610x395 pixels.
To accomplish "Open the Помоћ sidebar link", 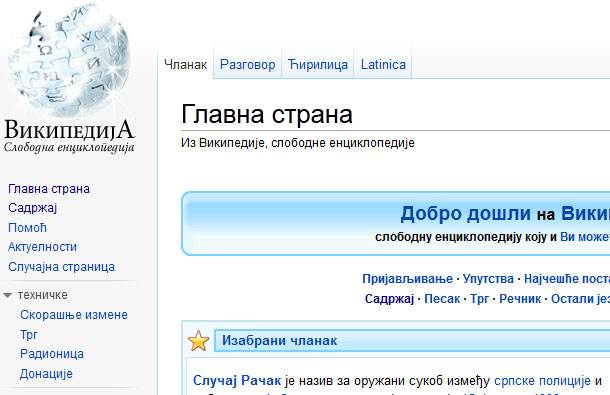I will (x=27, y=228).
